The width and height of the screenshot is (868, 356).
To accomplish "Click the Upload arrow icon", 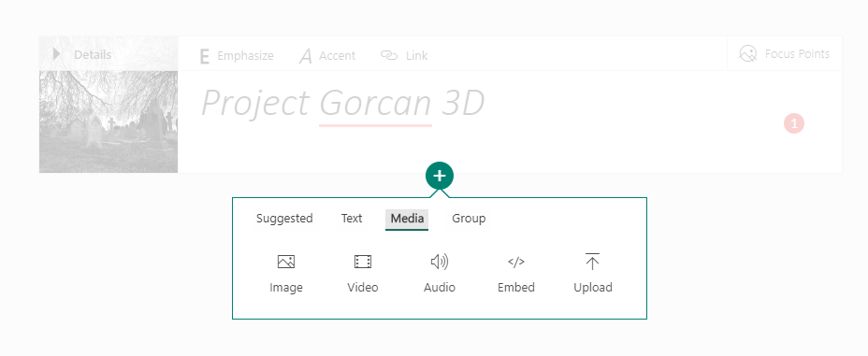I will (592, 262).
